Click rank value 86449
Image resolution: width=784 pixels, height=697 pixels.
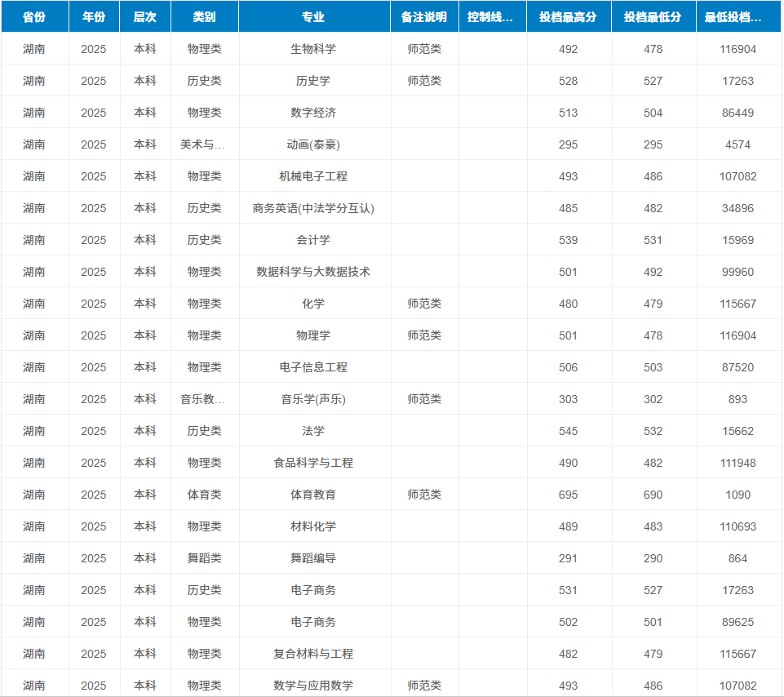738,113
